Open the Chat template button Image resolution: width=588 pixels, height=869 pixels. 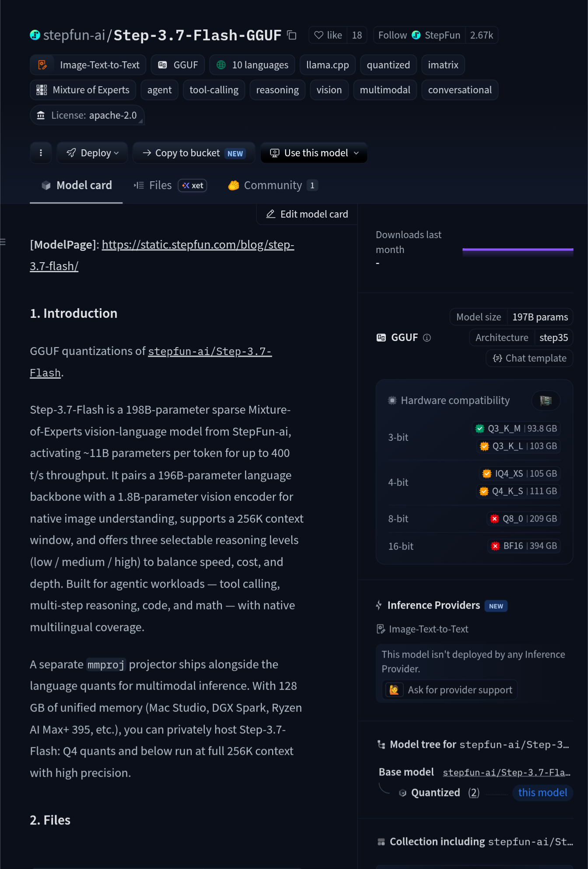pyautogui.click(x=530, y=358)
